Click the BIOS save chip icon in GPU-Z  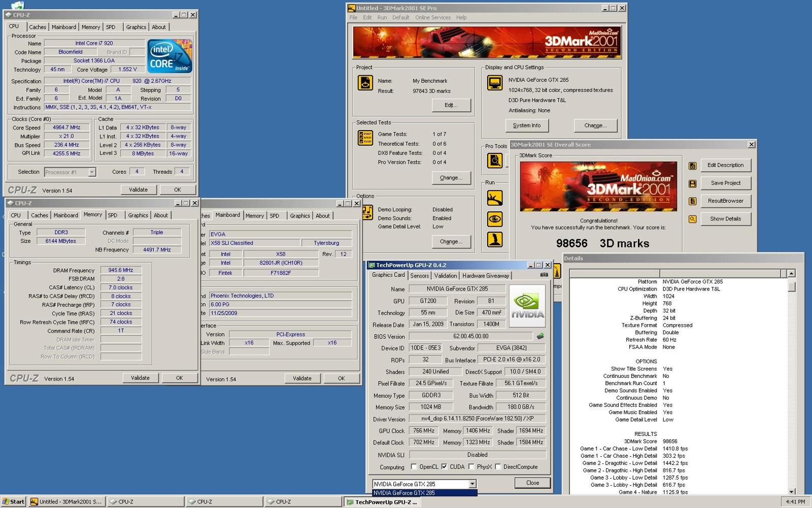(x=540, y=336)
